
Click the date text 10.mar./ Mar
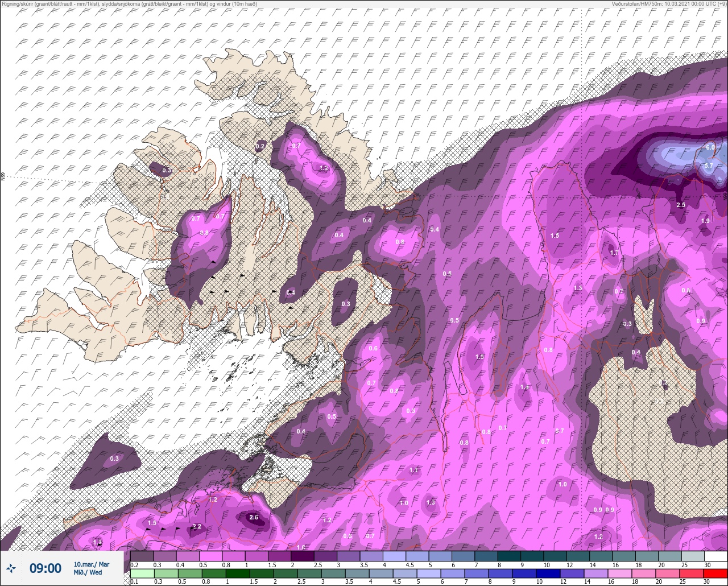(x=92, y=564)
